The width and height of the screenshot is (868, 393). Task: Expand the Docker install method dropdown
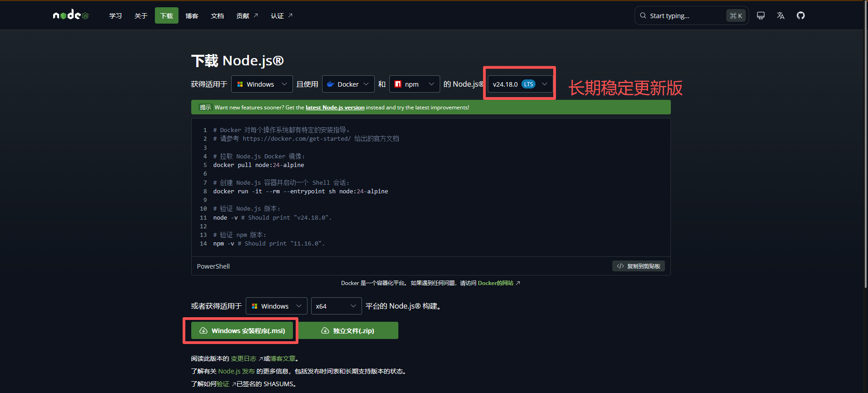point(348,84)
